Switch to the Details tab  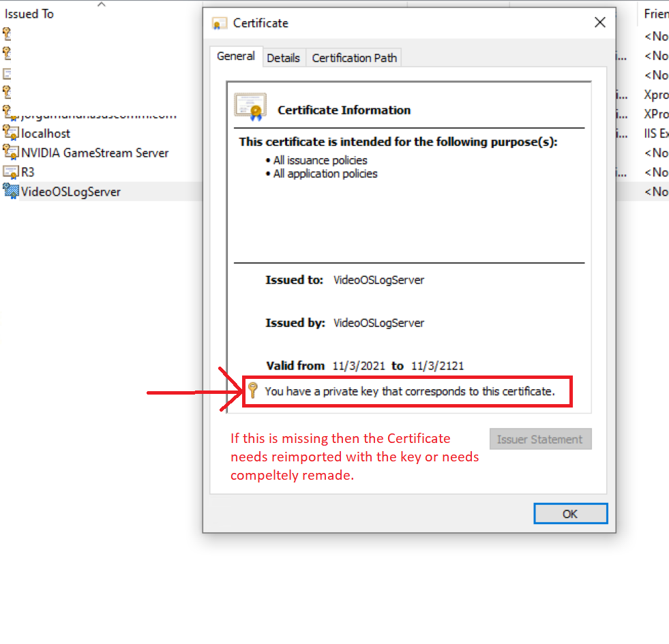point(284,58)
